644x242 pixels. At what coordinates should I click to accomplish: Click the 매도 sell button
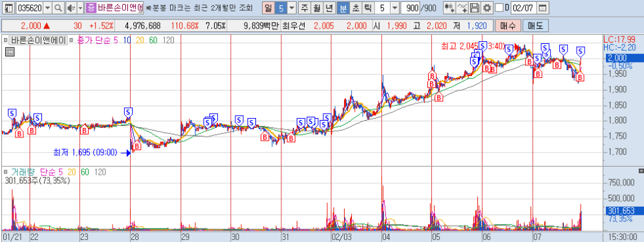[x=535, y=26]
